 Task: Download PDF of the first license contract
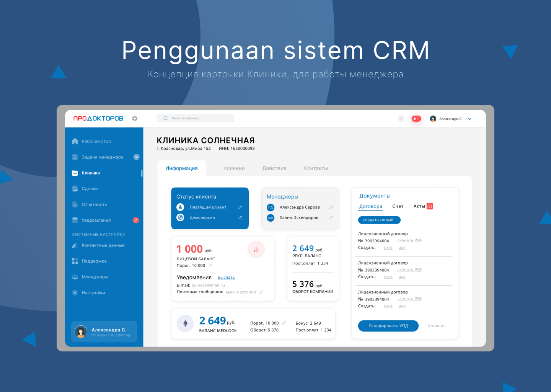tap(410, 240)
